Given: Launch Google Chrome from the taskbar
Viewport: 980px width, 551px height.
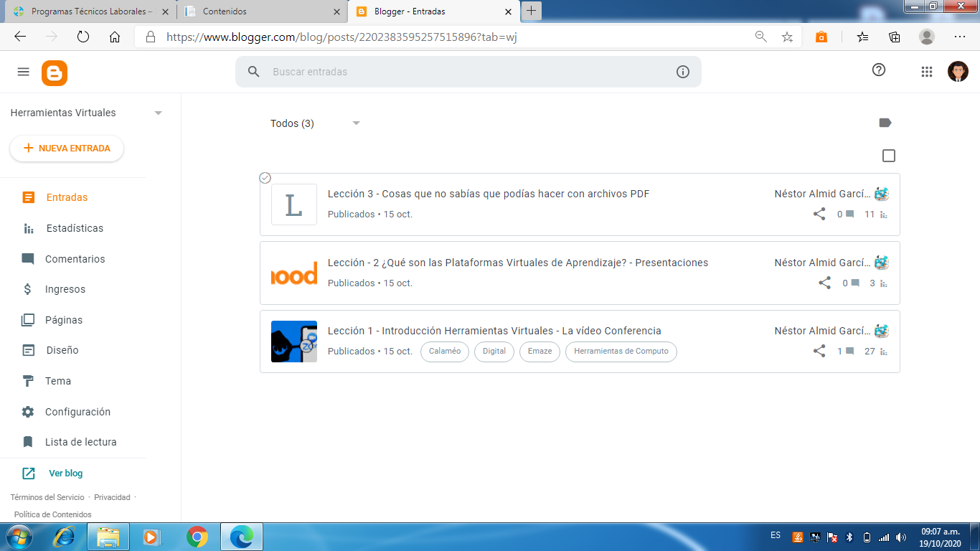Looking at the screenshot, I should pyautogui.click(x=197, y=537).
